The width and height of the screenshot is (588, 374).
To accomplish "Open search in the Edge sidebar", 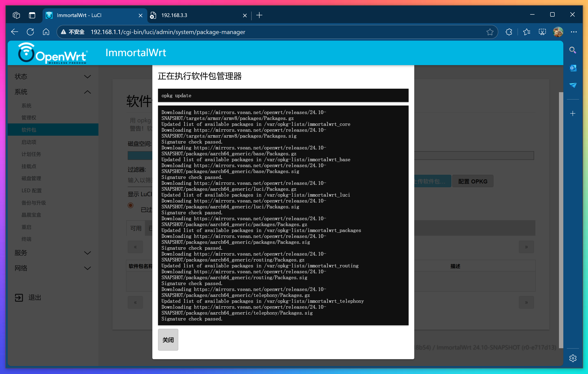I will [x=573, y=50].
